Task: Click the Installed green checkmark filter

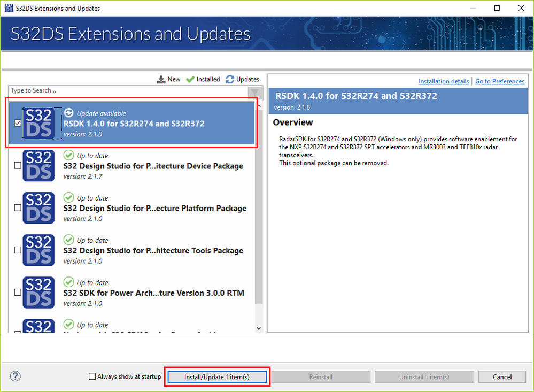Action: tap(190, 80)
